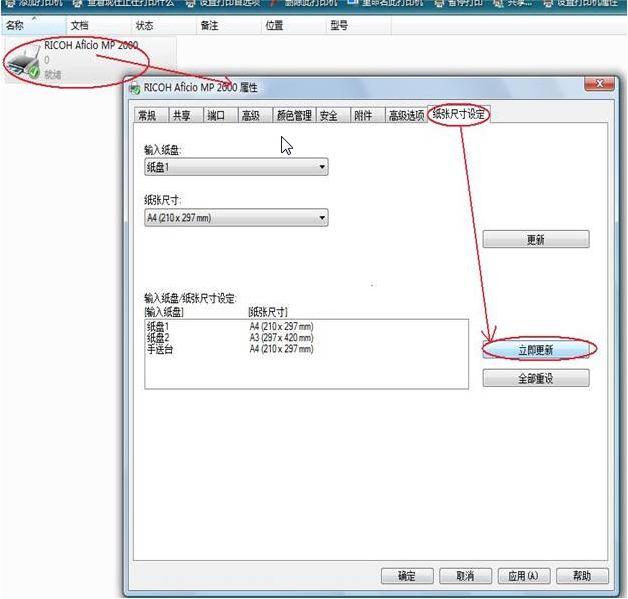
Task: Switch to the 常规 tab
Action: [147, 116]
